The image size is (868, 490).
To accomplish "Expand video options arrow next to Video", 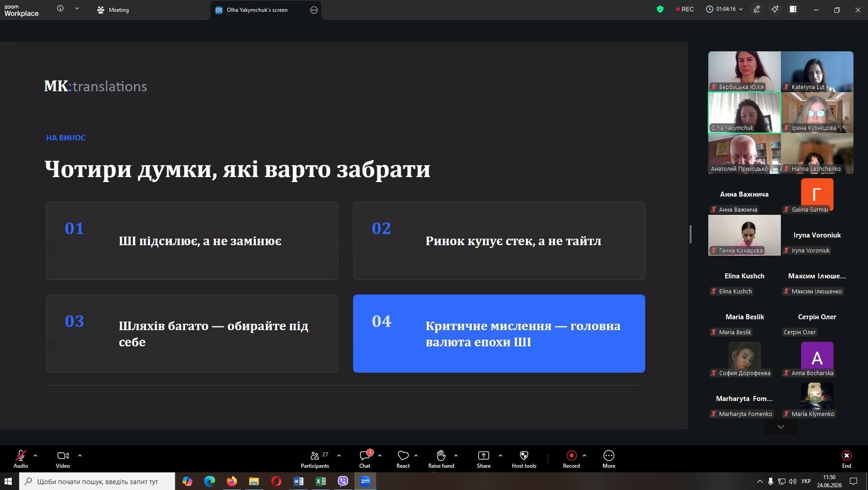I will [80, 455].
